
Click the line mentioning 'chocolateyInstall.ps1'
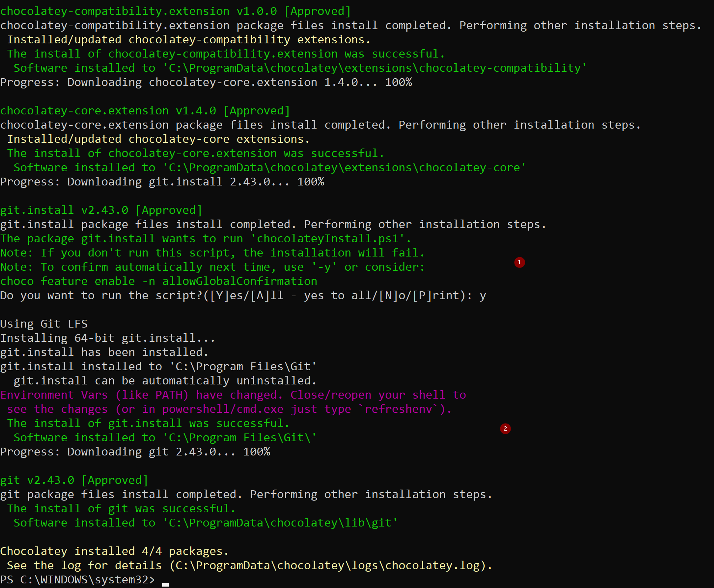tap(206, 239)
